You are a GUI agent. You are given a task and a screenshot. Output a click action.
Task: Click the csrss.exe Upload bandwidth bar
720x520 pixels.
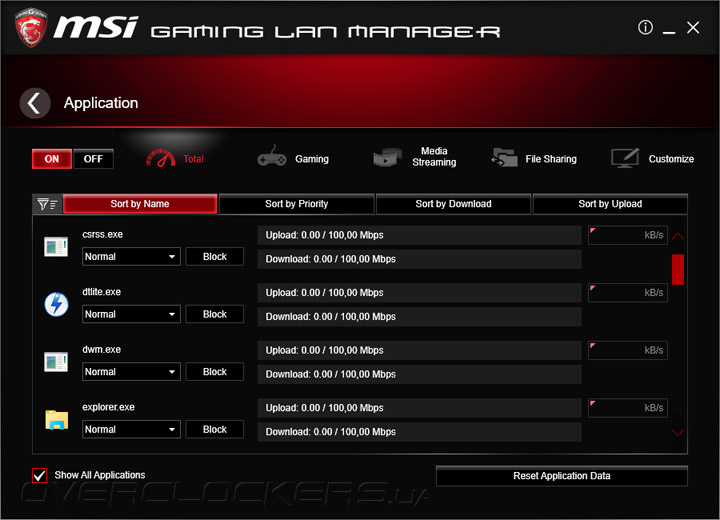click(419, 235)
